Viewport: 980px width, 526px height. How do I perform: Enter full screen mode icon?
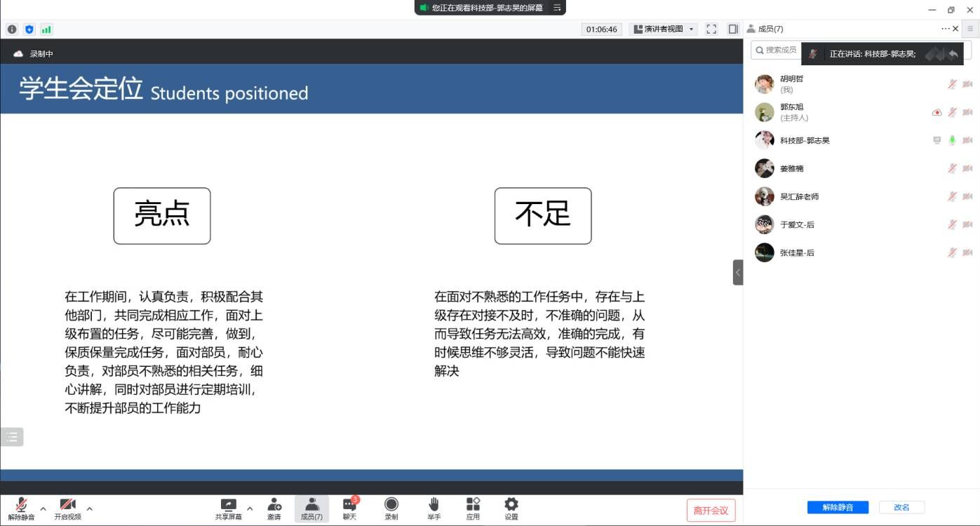711,29
